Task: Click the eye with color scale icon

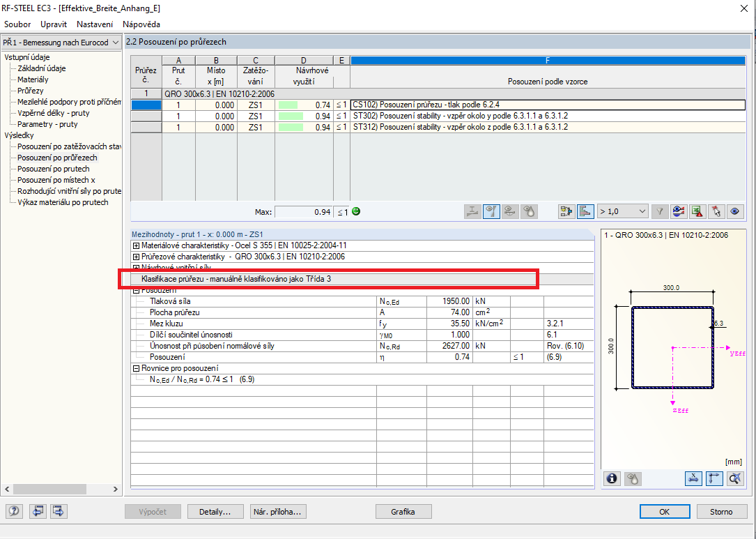Action: pyautogui.click(x=679, y=211)
